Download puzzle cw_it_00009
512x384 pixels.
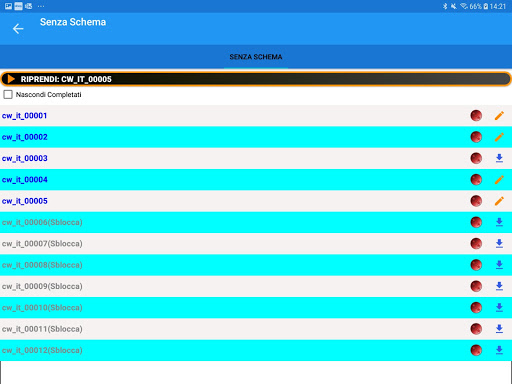pos(499,286)
